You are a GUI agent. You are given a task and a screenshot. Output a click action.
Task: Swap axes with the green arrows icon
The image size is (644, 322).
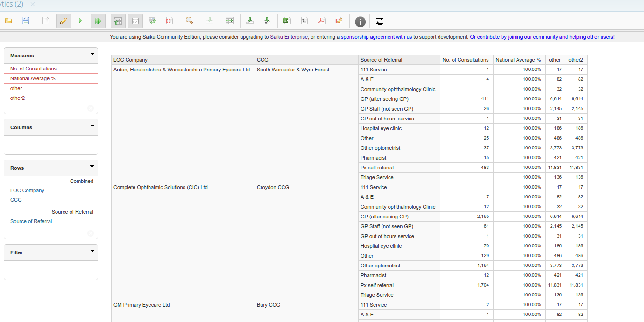(x=152, y=21)
